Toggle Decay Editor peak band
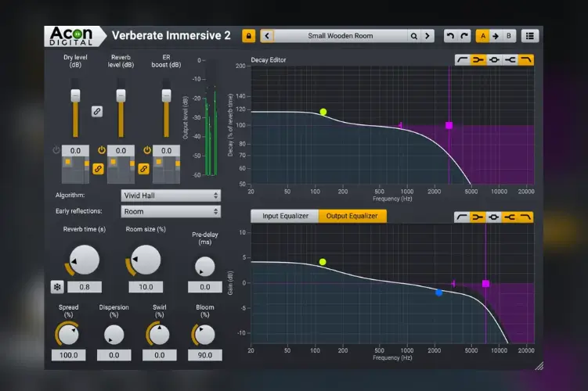The image size is (588, 391). (494, 60)
